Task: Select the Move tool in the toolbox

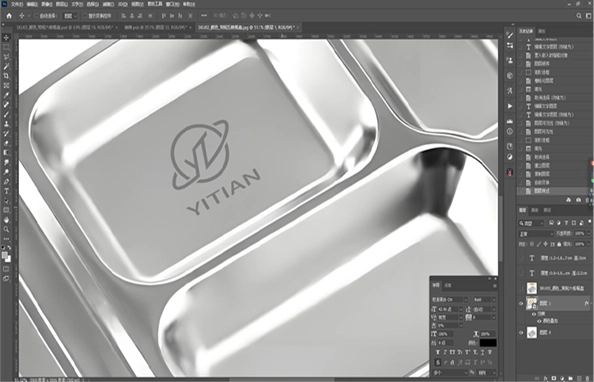Action: coord(6,38)
